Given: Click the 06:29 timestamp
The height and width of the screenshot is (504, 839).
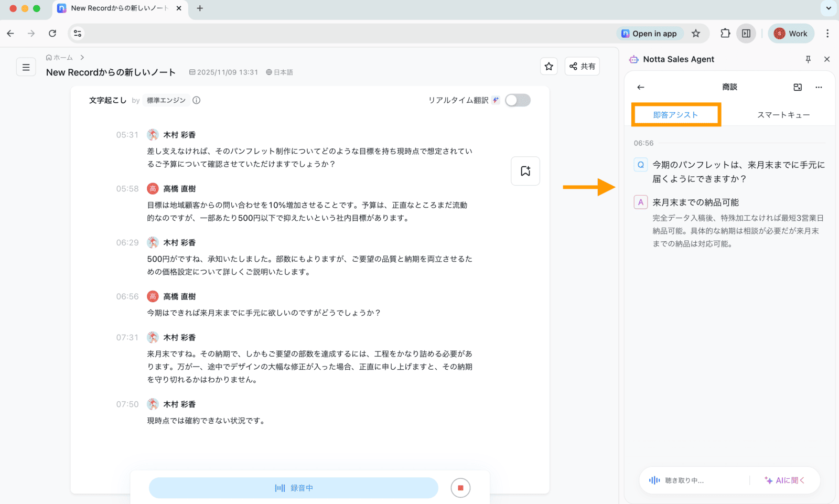Looking at the screenshot, I should point(127,243).
